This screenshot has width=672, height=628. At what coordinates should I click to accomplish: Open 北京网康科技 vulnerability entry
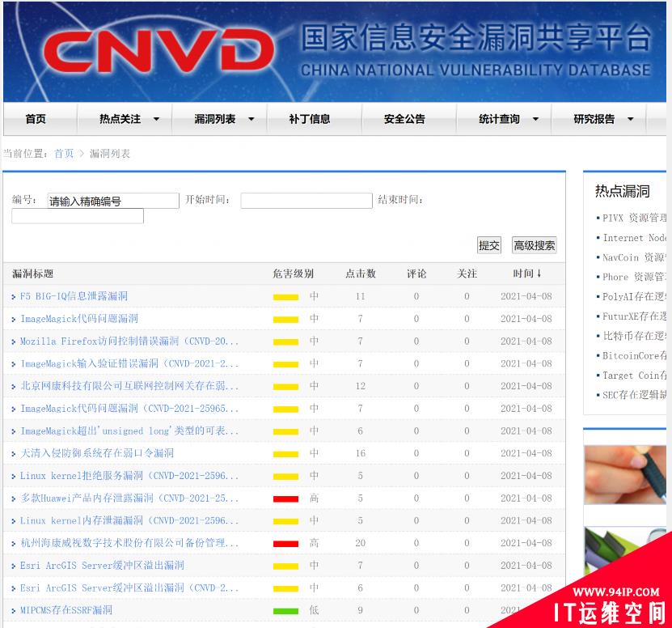point(129,386)
